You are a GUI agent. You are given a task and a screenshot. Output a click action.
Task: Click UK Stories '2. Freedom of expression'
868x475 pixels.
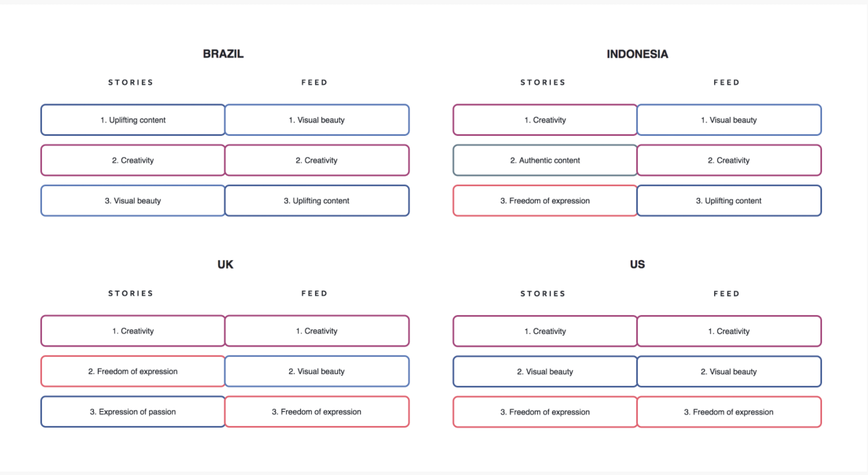(x=133, y=371)
